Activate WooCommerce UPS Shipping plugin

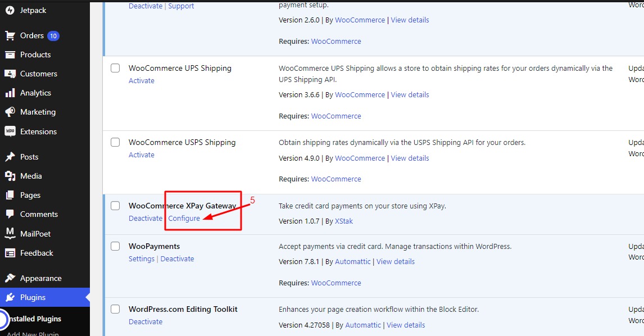coord(141,80)
